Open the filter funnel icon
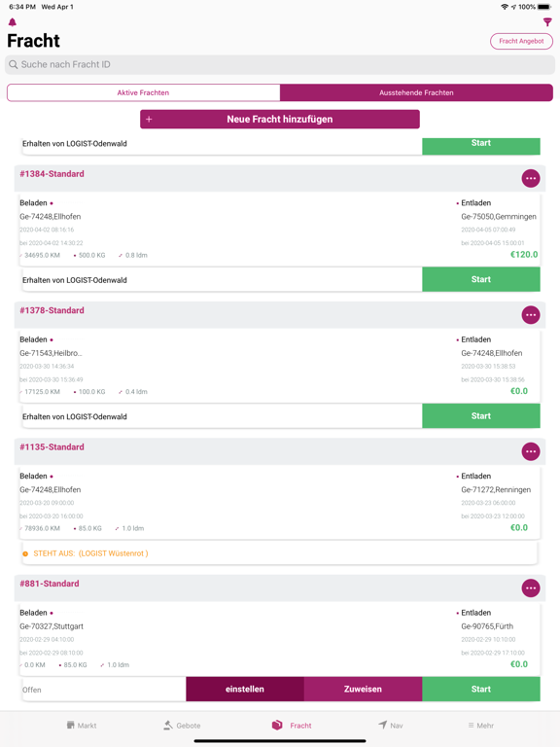 click(547, 22)
